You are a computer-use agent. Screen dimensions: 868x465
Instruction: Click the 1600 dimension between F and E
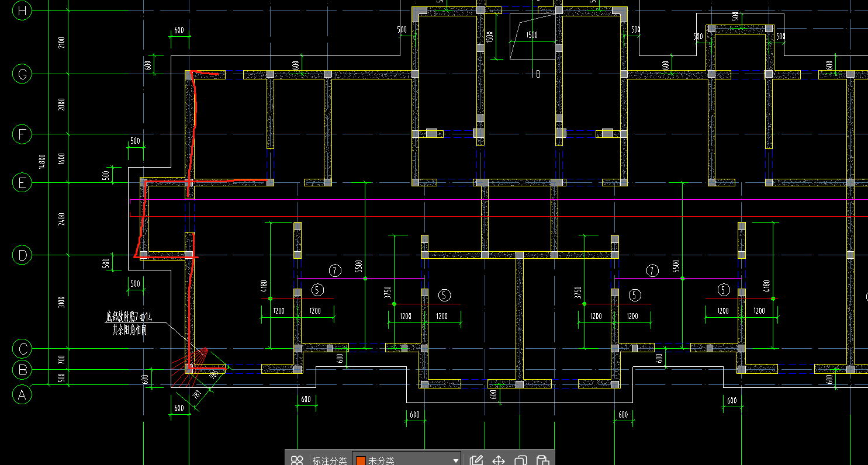coord(61,159)
